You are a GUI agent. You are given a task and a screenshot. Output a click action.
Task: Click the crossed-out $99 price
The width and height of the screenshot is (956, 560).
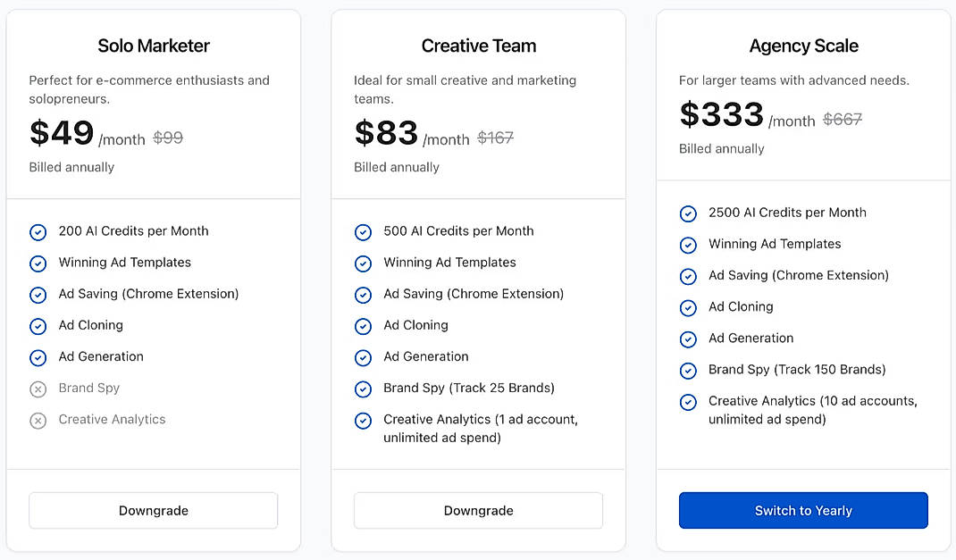tap(168, 138)
